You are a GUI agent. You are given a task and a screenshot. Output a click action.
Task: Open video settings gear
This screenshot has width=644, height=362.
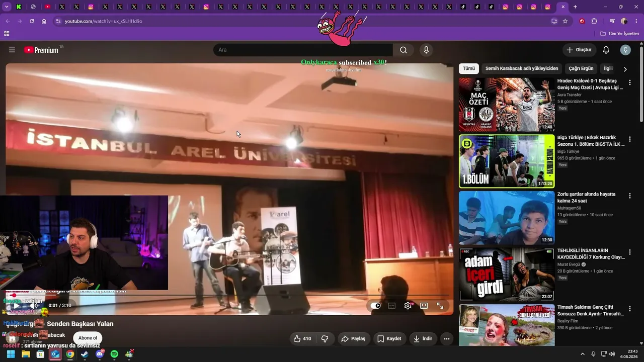point(408,306)
